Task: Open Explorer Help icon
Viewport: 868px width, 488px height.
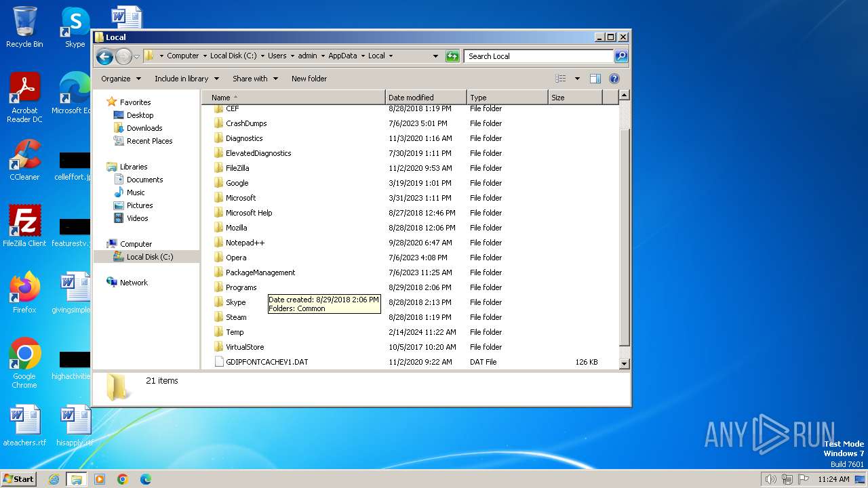Action: click(614, 79)
